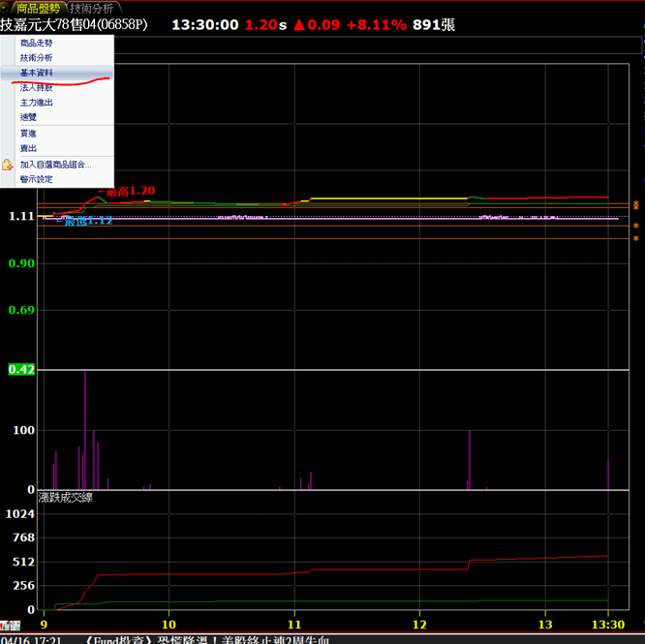Click the 10 o'clock time axis label
645x644 pixels.
(169, 625)
